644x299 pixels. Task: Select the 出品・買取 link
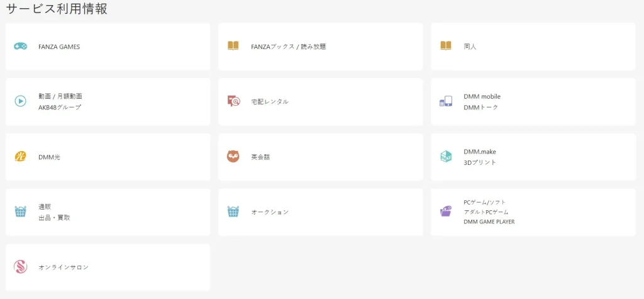tap(54, 217)
